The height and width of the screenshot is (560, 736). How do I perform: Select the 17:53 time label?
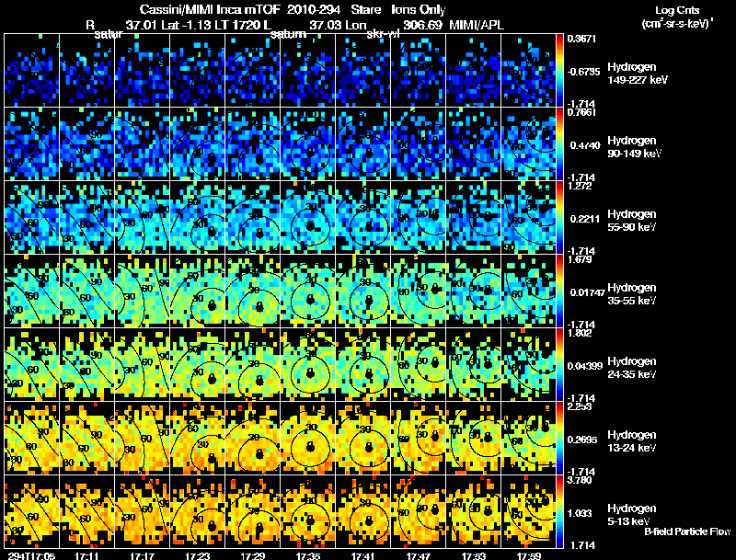point(474,555)
